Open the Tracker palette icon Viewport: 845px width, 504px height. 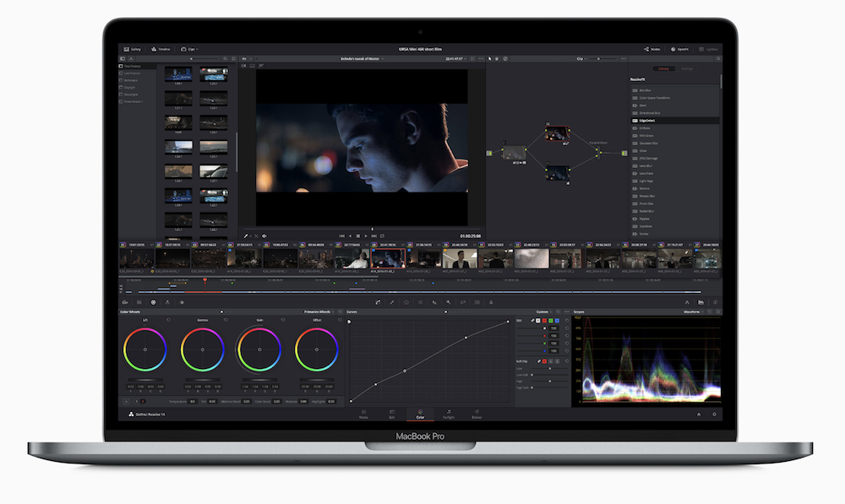[x=420, y=302]
